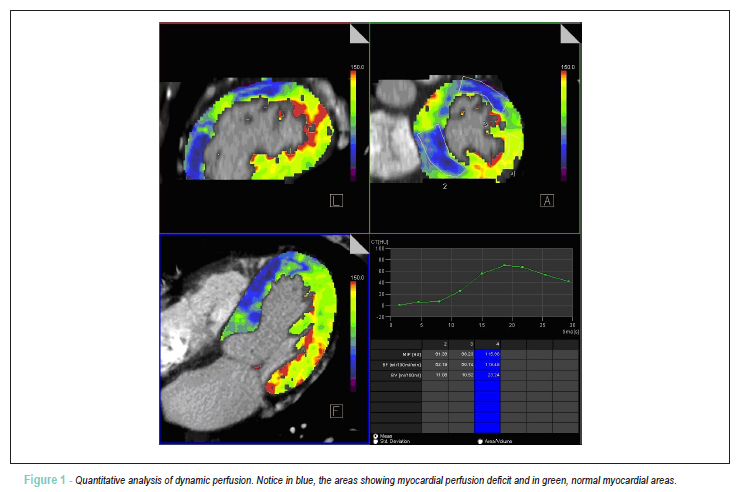Click the corner fold icon of short-axis view A
The height and width of the screenshot is (492, 742).
point(571,33)
